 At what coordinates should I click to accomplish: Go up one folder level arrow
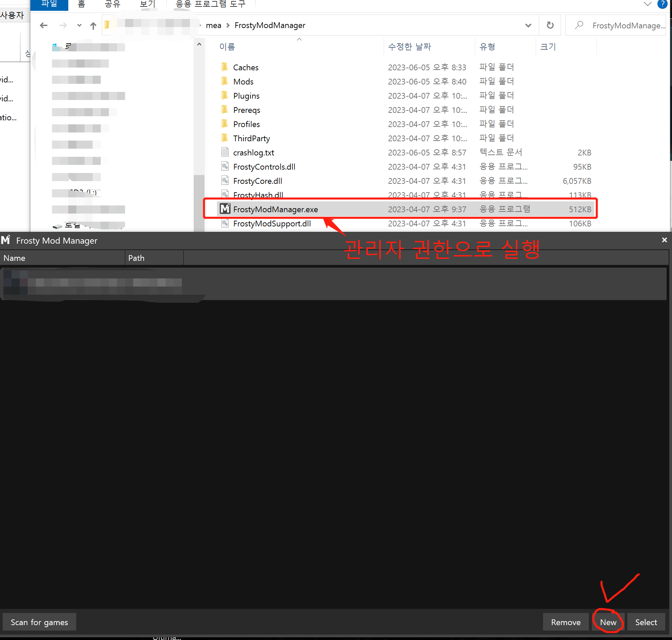[x=93, y=25]
